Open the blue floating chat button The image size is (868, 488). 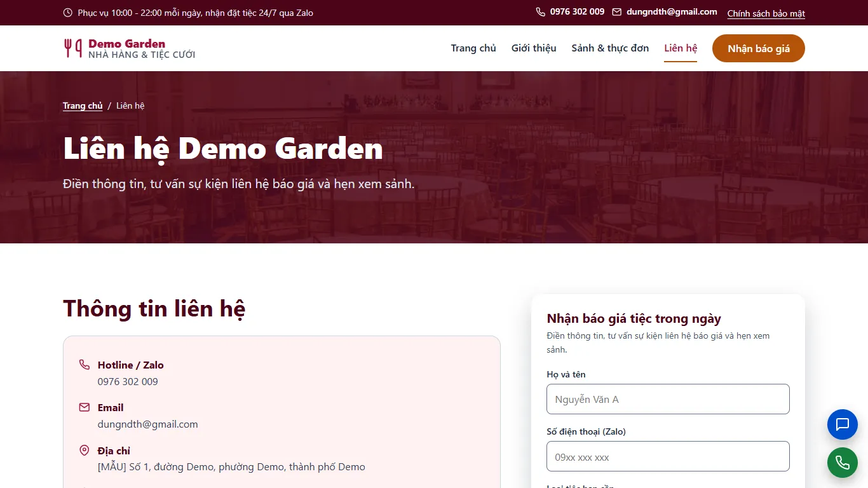click(843, 424)
